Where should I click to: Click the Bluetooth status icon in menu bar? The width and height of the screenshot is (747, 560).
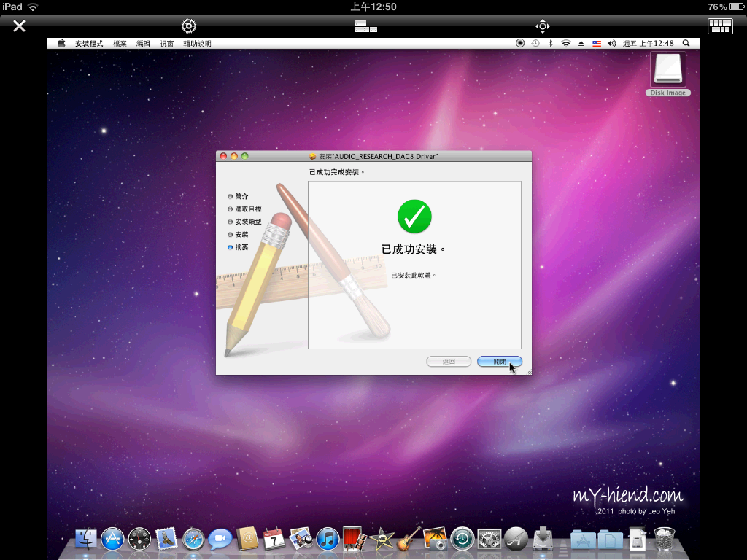550,43
